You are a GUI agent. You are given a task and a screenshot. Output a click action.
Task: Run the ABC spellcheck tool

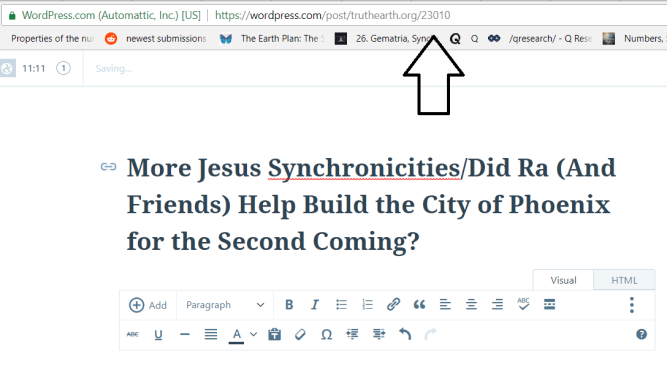523,304
